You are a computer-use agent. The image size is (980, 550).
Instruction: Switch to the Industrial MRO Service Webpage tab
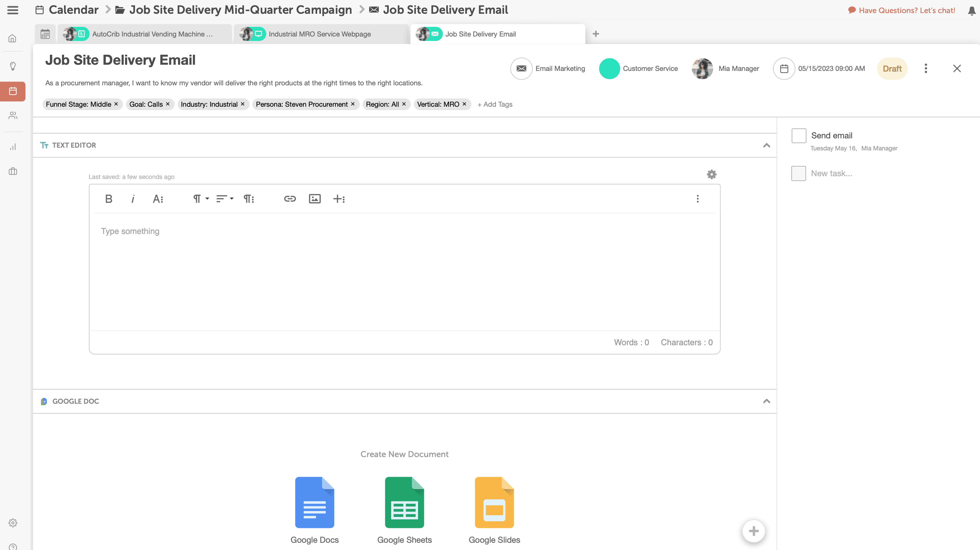(320, 34)
